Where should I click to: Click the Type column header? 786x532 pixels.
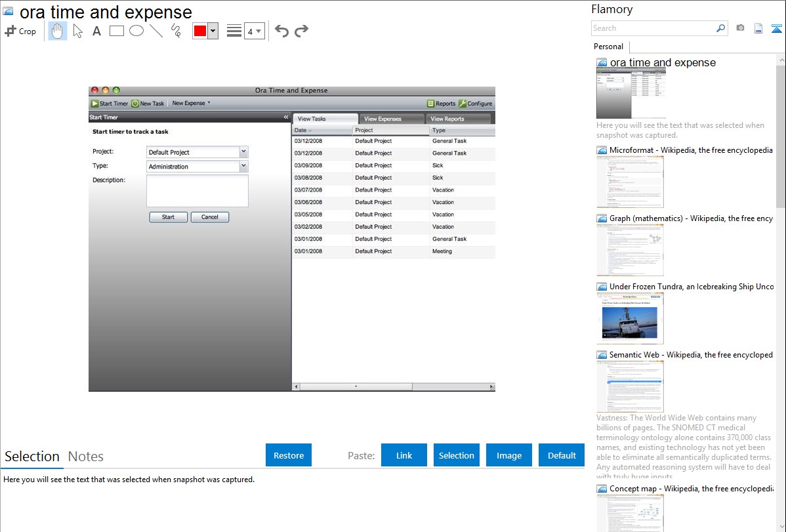pyautogui.click(x=463, y=131)
